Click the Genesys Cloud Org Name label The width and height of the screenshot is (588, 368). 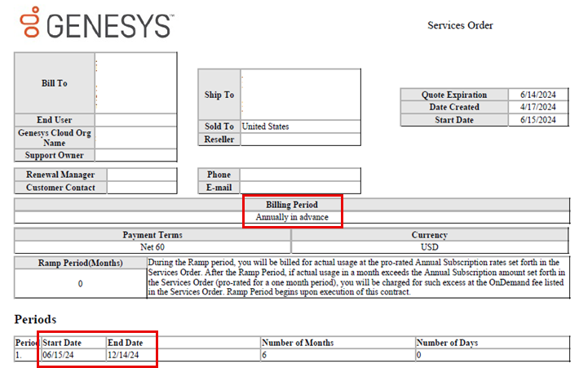(x=55, y=137)
